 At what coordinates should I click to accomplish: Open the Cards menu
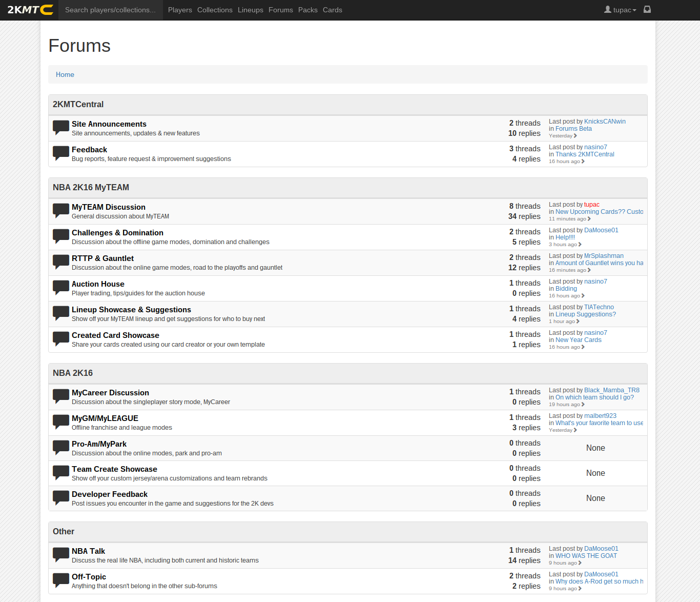[x=333, y=10]
